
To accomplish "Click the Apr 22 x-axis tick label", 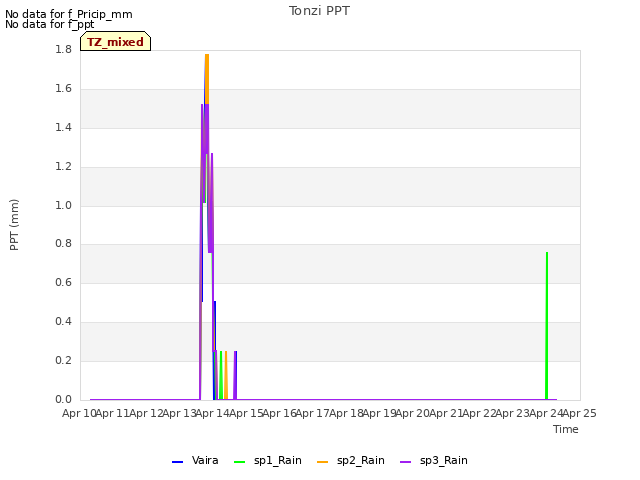I will 479,413.
